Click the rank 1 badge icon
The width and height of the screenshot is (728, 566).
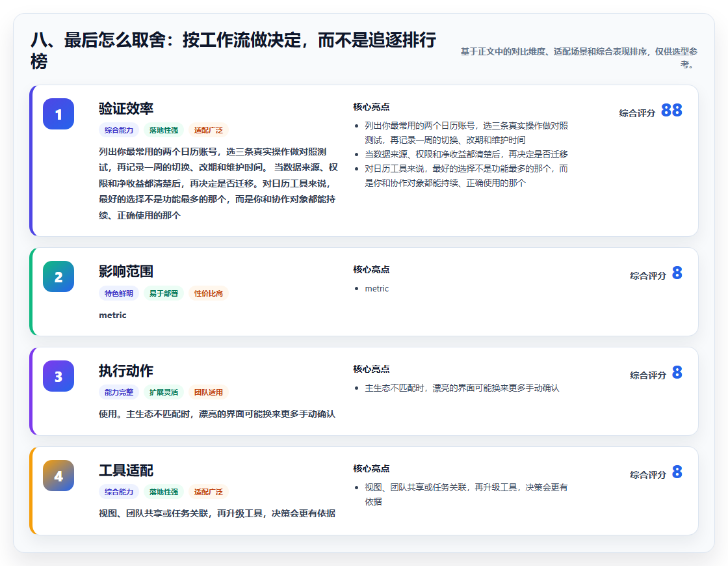point(58,114)
